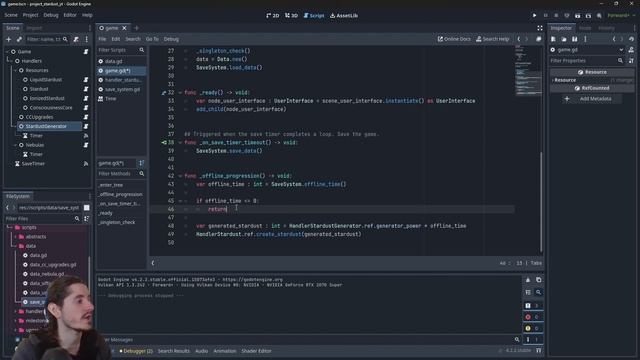Expand bottom panel toggle near version label
The height and width of the screenshot is (360, 640).
(538, 351)
